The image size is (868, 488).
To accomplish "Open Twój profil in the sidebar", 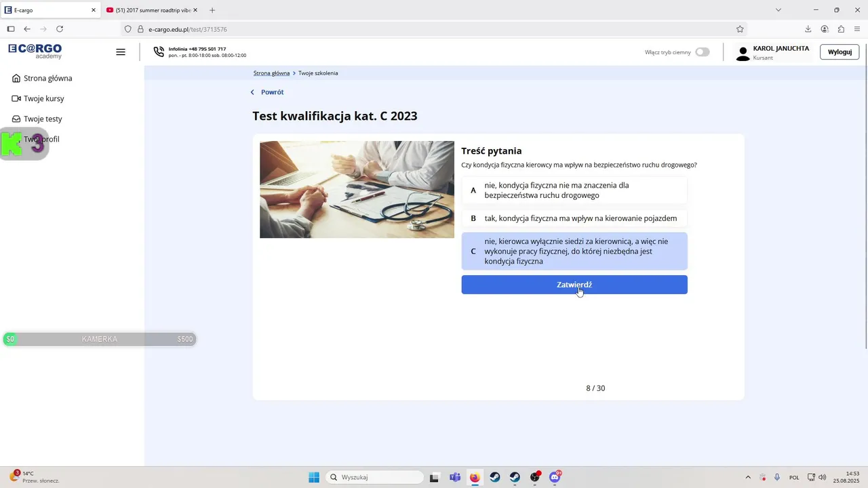I will (41, 139).
